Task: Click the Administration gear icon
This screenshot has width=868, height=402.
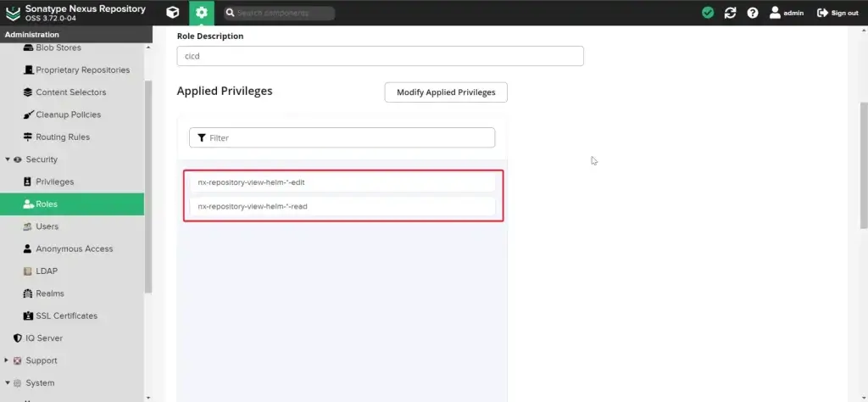Action: (202, 12)
